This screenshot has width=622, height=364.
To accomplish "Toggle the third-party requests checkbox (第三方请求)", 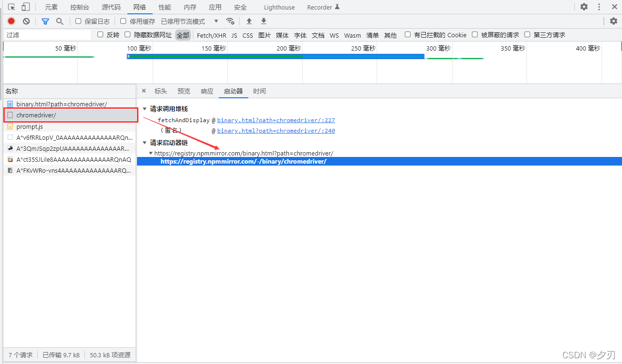I will tap(527, 34).
